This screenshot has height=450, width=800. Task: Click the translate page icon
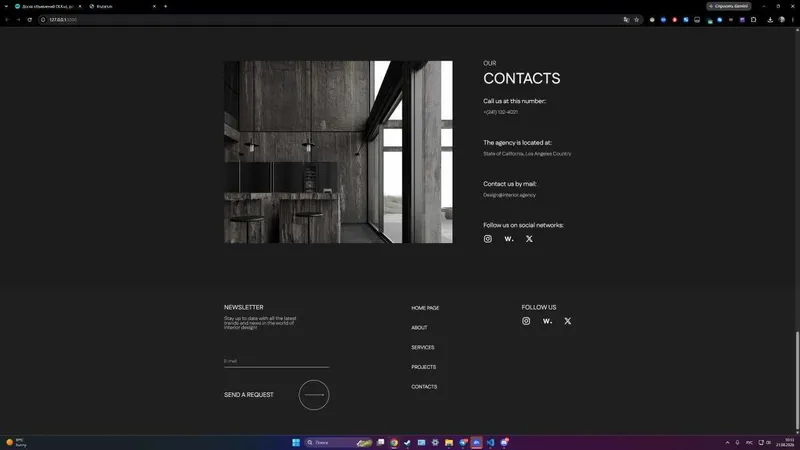[x=626, y=19]
